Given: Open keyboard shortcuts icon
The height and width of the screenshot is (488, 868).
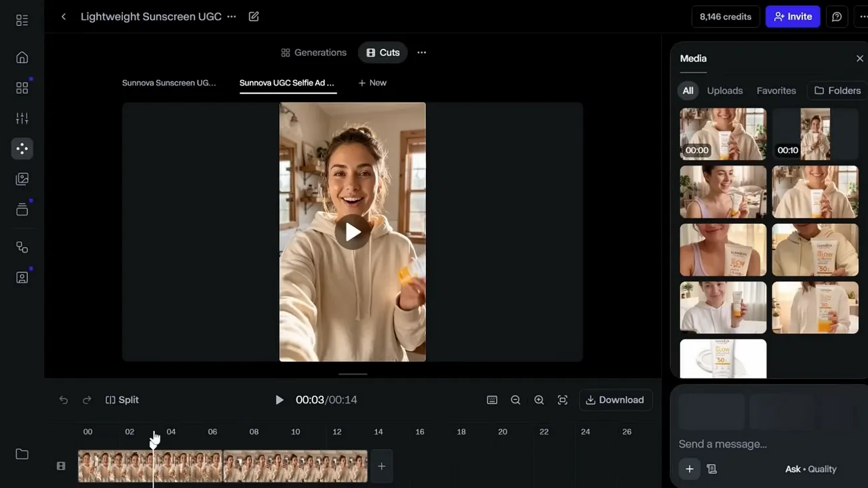Looking at the screenshot, I should pyautogui.click(x=492, y=400).
